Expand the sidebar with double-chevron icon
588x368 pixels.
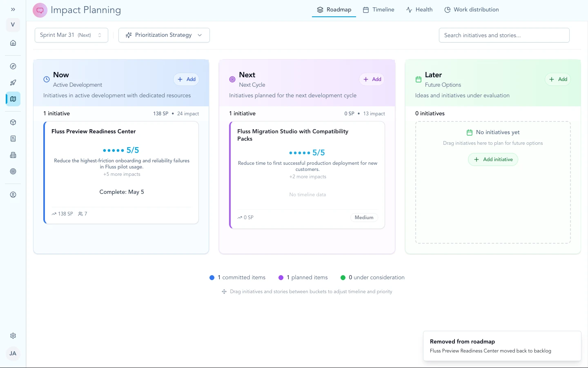coord(13,9)
